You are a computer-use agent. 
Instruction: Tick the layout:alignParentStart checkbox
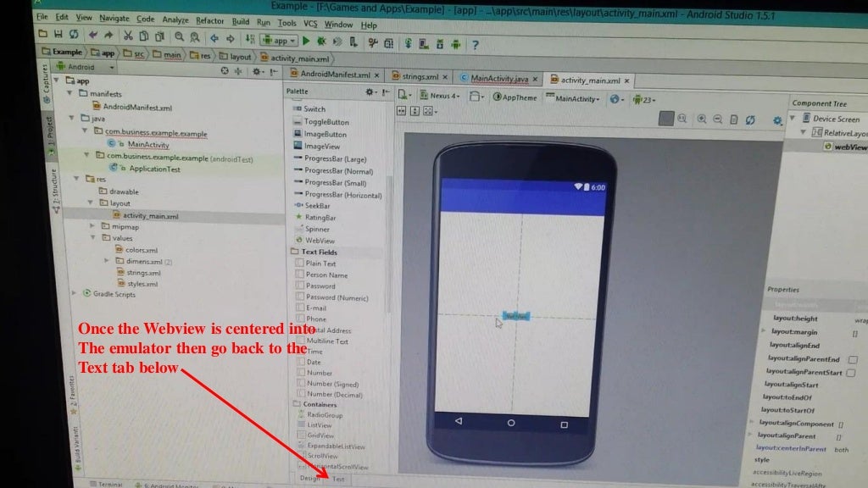coord(851,373)
